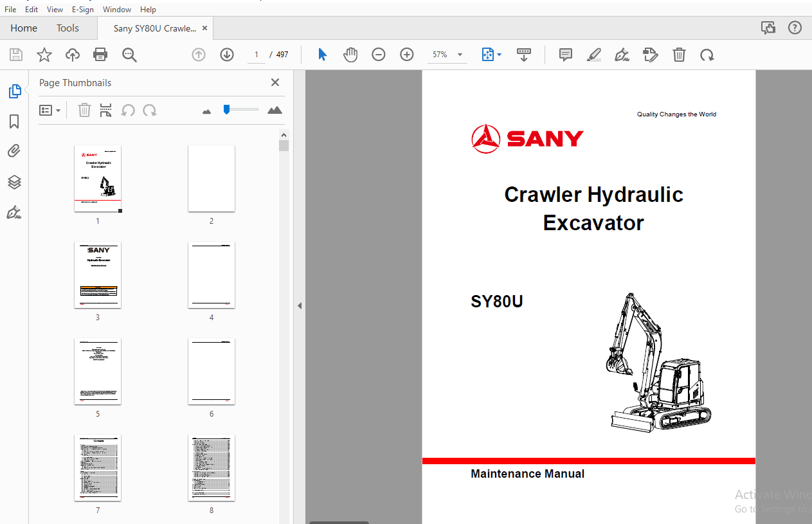Screen dimensions: 812x524
Task: Click the upload to cloud icon
Action: pos(73,55)
